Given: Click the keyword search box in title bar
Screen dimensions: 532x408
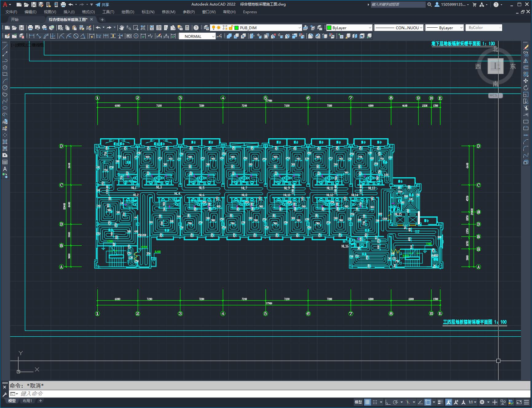Looking at the screenshot, I should tap(398, 5).
